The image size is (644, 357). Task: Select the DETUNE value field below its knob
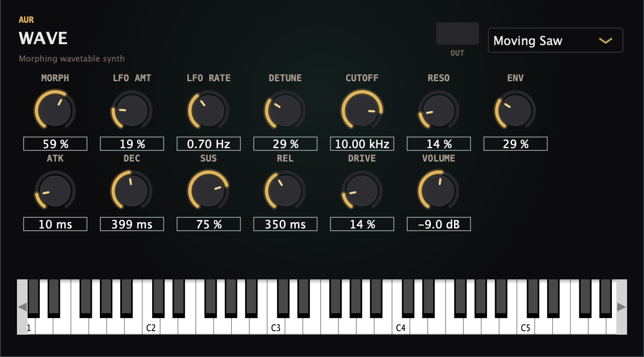pyautogui.click(x=285, y=144)
